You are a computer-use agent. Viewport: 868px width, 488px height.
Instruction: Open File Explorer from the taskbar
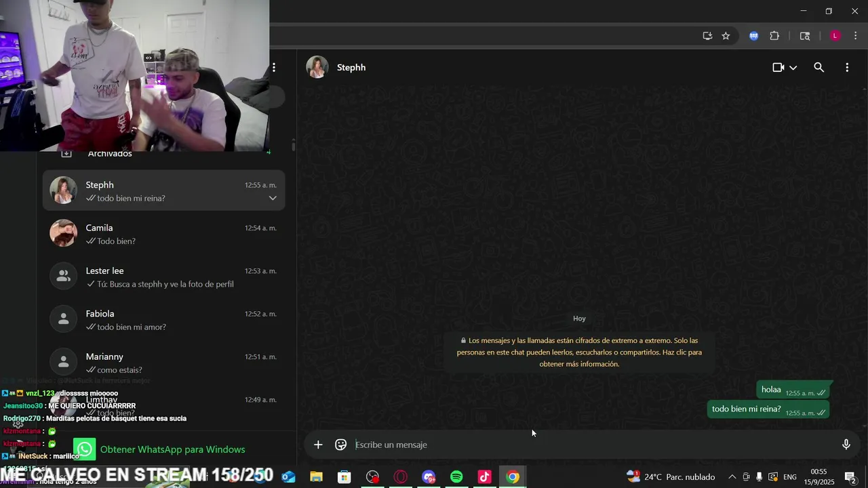point(317,477)
